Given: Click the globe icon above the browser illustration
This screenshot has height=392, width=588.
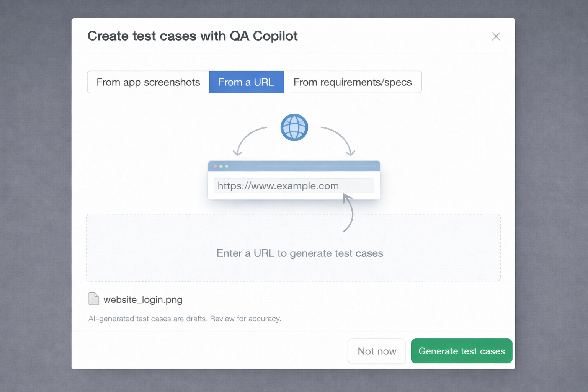Looking at the screenshot, I should (x=294, y=127).
